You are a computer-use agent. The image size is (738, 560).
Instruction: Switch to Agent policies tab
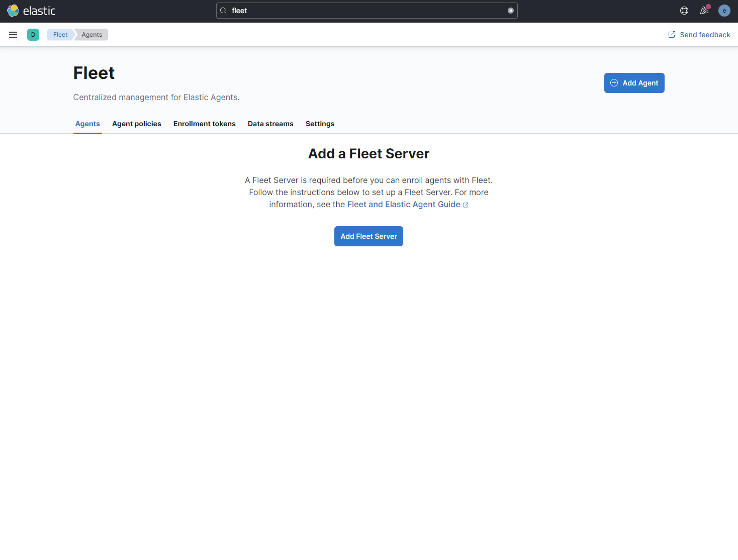tap(137, 124)
